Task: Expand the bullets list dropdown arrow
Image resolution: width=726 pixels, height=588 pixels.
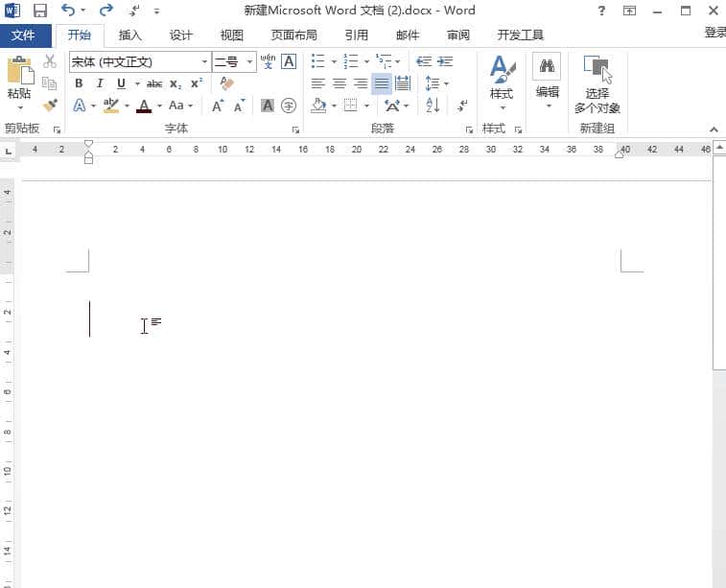Action: tap(334, 61)
